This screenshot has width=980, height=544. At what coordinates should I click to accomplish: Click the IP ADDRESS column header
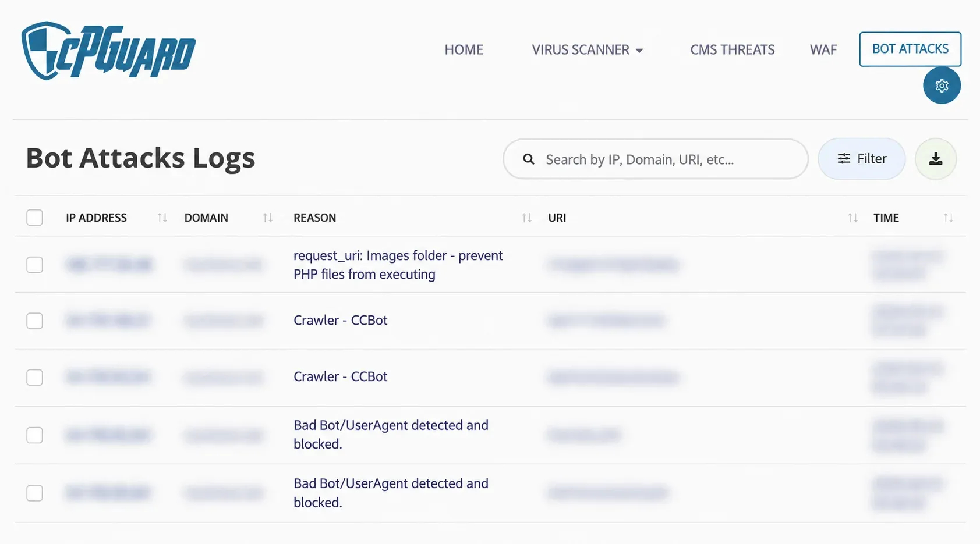tap(96, 218)
